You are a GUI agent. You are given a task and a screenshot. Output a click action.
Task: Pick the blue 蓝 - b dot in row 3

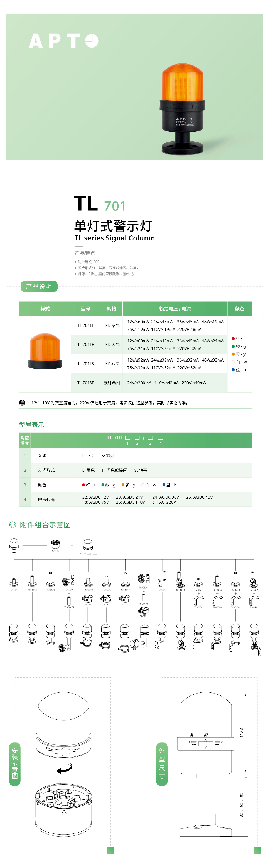click(164, 485)
